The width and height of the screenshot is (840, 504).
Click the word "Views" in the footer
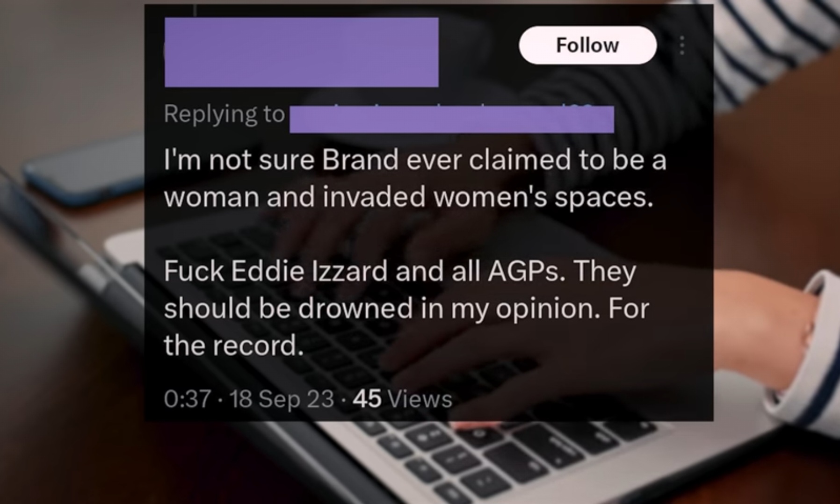click(420, 399)
